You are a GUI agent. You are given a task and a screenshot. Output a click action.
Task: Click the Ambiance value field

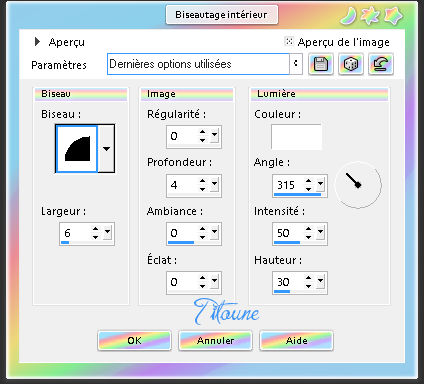pyautogui.click(x=182, y=233)
